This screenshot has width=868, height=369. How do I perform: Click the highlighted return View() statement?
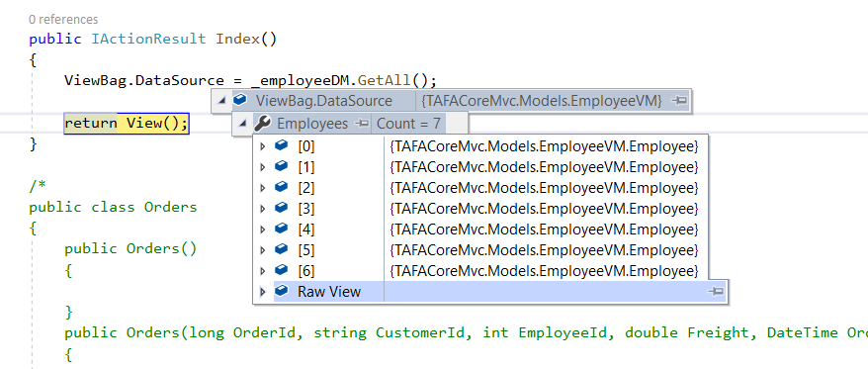(127, 123)
